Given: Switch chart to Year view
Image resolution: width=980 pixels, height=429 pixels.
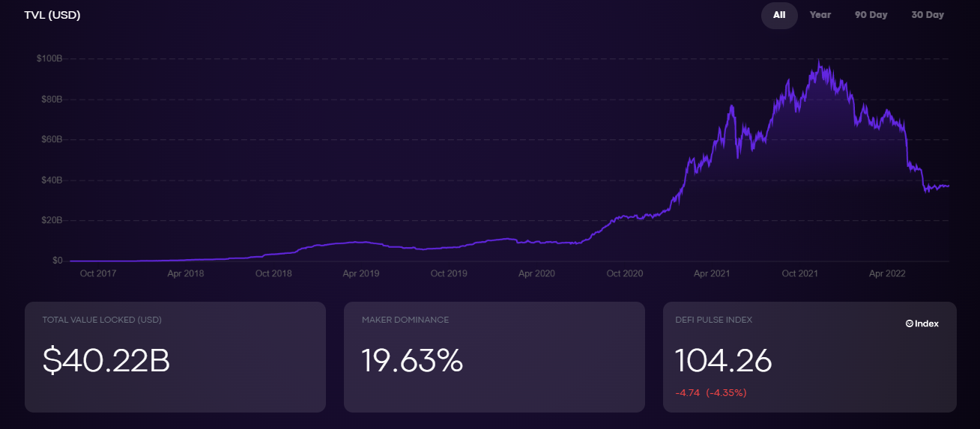Looking at the screenshot, I should tap(820, 15).
